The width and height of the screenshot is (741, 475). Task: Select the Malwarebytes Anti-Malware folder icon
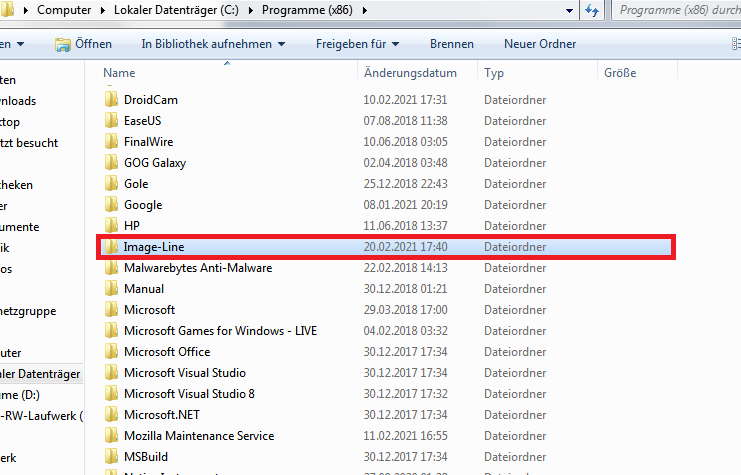coord(111,268)
